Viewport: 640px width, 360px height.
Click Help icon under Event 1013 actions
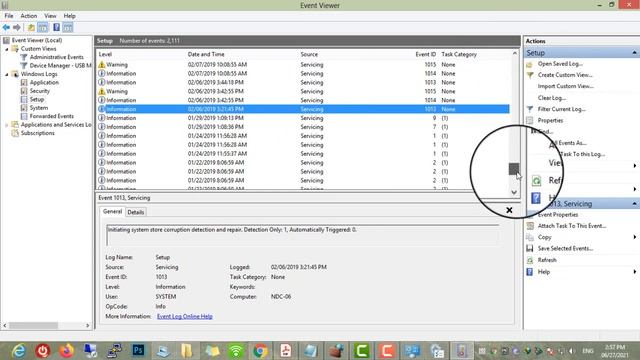(530, 272)
